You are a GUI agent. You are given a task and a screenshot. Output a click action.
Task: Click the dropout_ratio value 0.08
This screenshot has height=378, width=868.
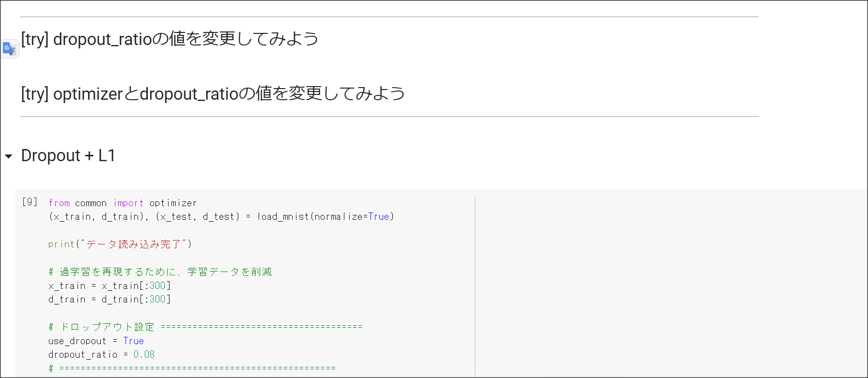click(x=144, y=354)
